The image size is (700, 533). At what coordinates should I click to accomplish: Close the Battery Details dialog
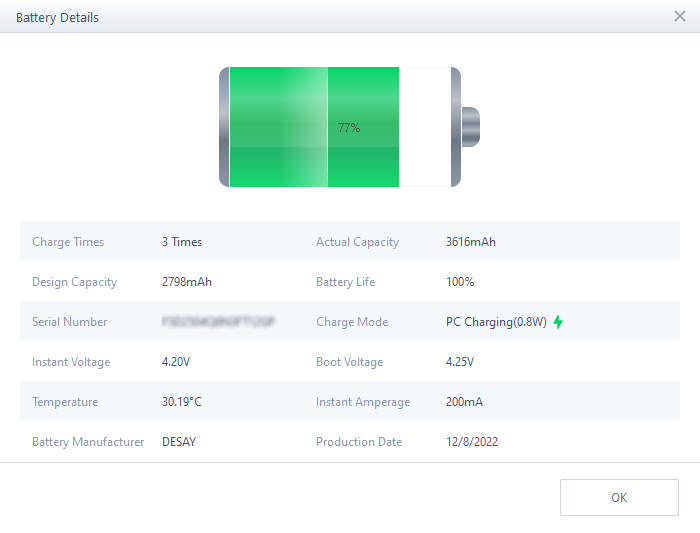pos(680,16)
